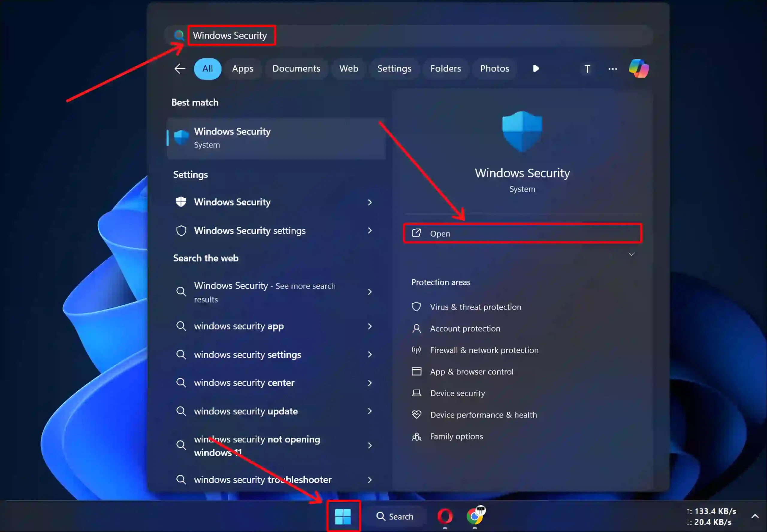Select the All filter tab
The height and width of the screenshot is (532, 767).
(207, 69)
